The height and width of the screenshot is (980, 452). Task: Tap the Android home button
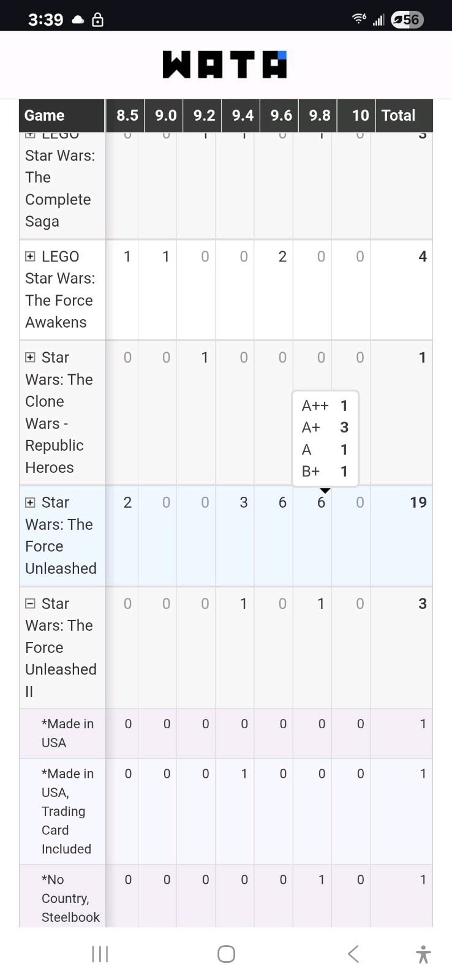[x=226, y=954]
